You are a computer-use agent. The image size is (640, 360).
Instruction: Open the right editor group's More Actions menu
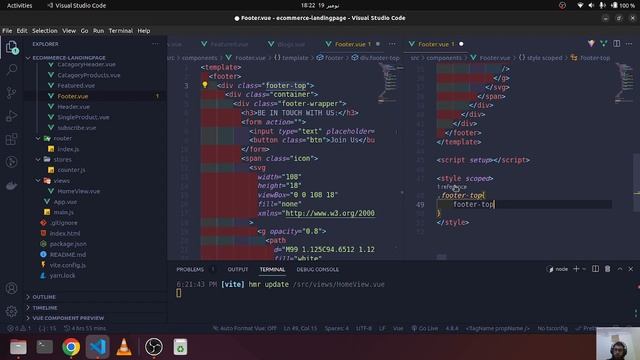[x=629, y=44]
